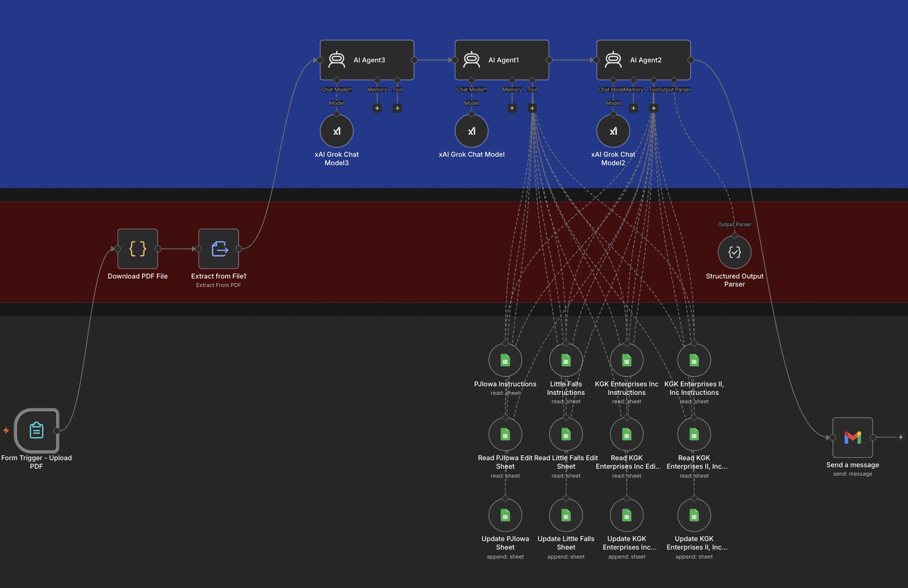Add a Tool sub-node to AI Agent3
908x588 pixels.
(x=398, y=108)
